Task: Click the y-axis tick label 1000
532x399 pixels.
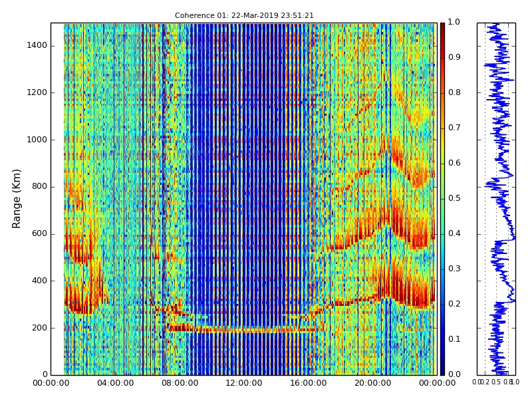Action: (x=37, y=140)
